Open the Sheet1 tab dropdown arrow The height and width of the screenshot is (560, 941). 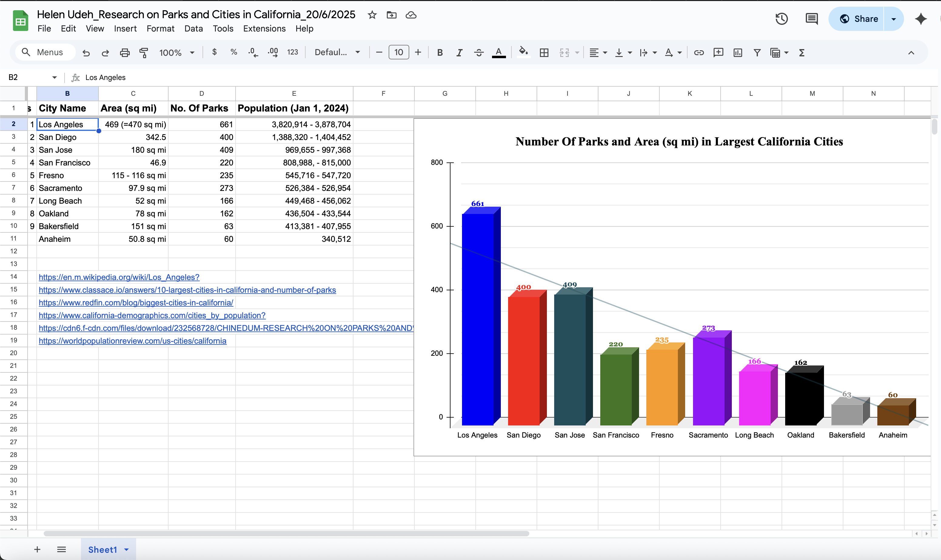click(126, 550)
